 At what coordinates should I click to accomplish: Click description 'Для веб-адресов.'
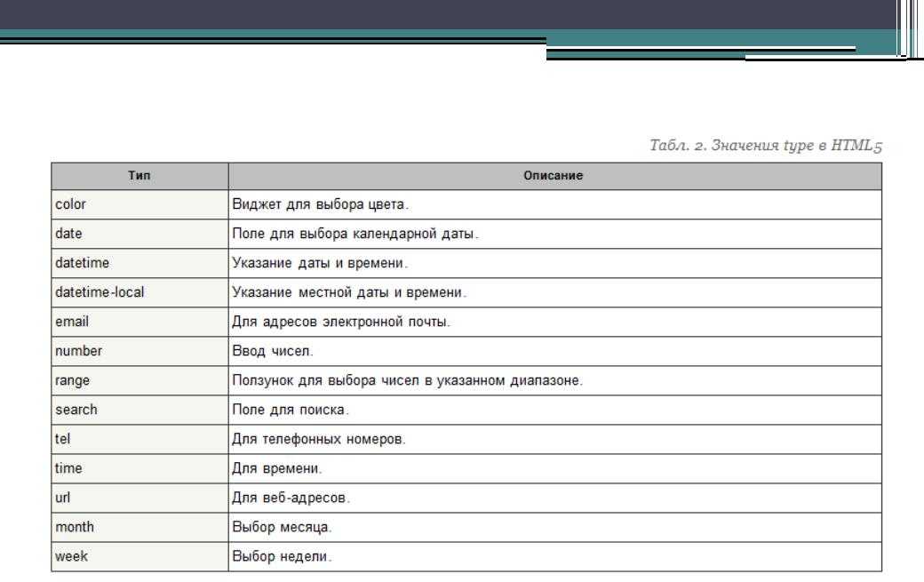[291, 498]
